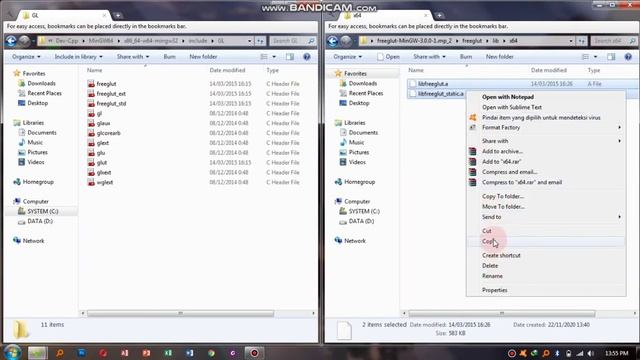The height and width of the screenshot is (360, 640).
Task: Click New folder in left window
Action: 203,57
